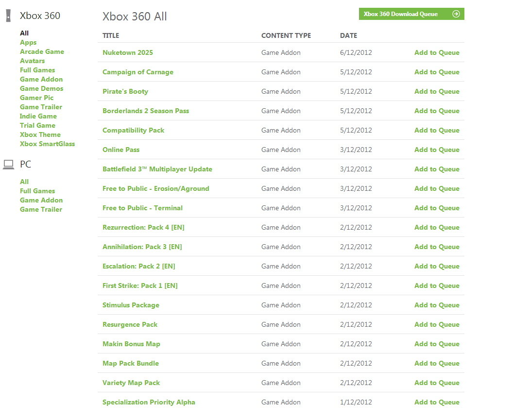Open Battlefield 3 Multiplayer Update

pyautogui.click(x=157, y=169)
